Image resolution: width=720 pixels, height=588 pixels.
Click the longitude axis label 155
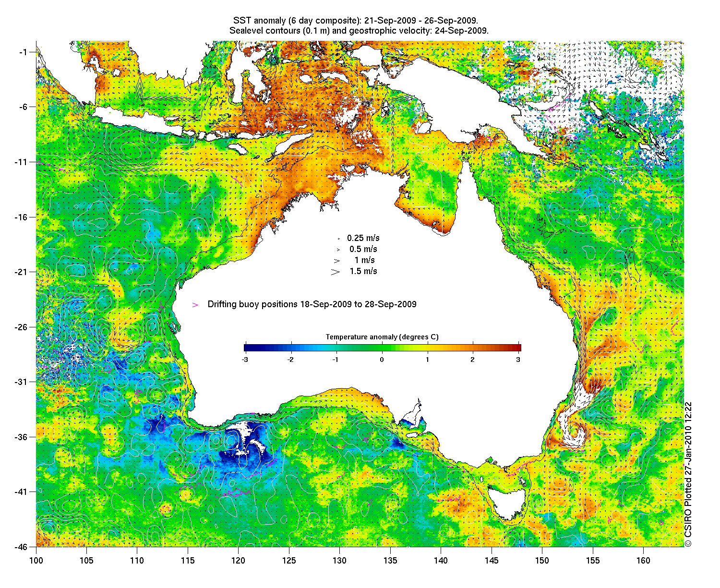point(593,561)
